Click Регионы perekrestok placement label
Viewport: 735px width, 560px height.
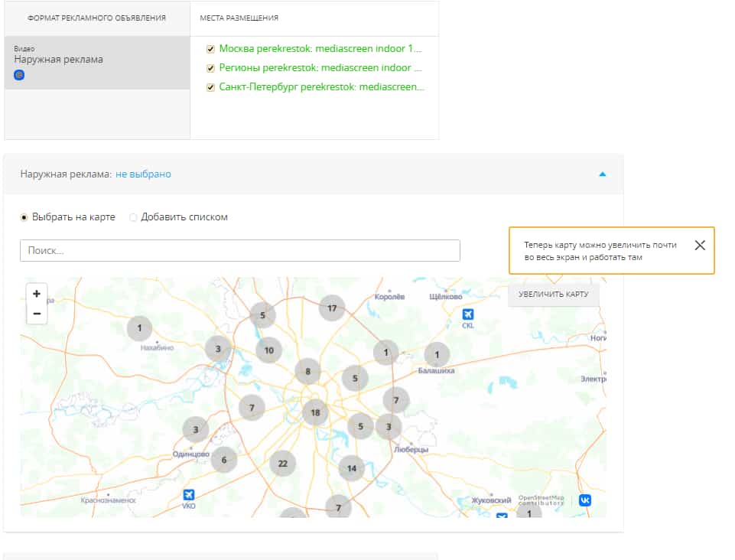(x=320, y=68)
